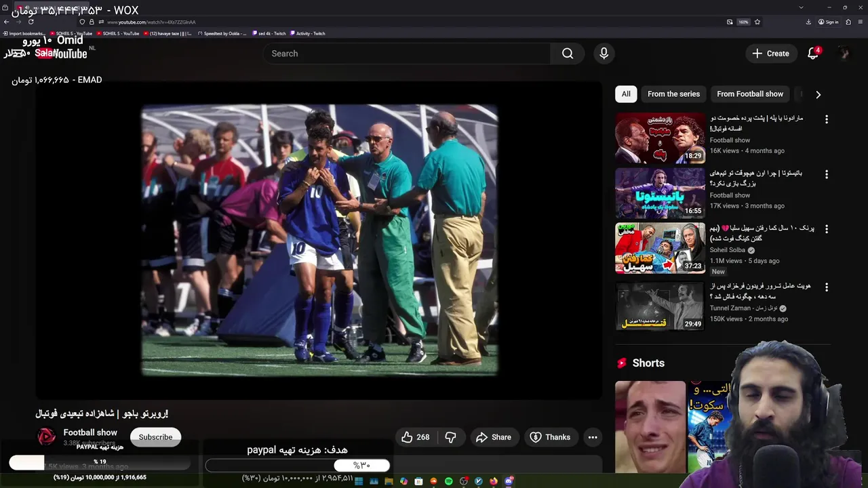Open Activity - Twitch bookmark
Viewport: 868px width, 488px height.
pyautogui.click(x=307, y=33)
